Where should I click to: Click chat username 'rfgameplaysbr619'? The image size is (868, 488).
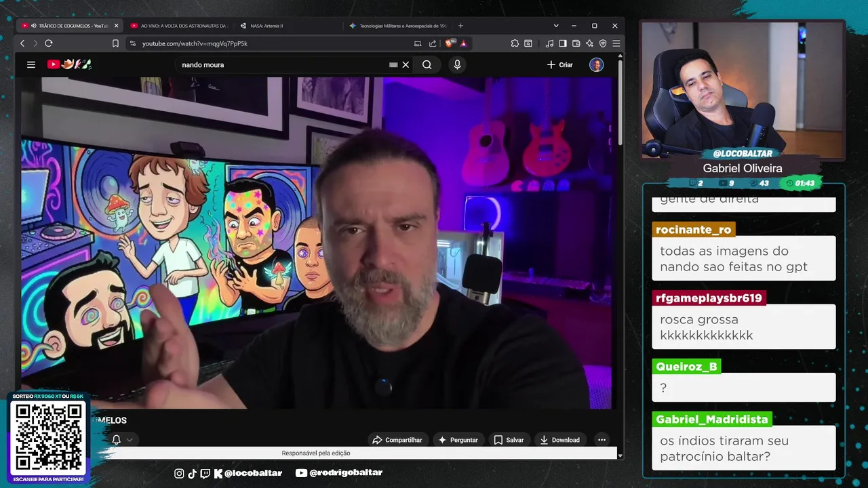(709, 298)
